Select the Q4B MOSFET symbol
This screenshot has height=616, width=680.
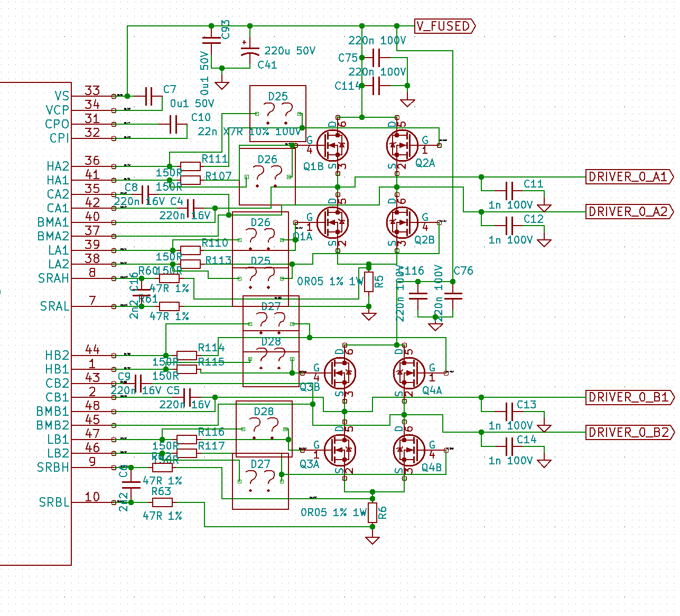tap(408, 450)
